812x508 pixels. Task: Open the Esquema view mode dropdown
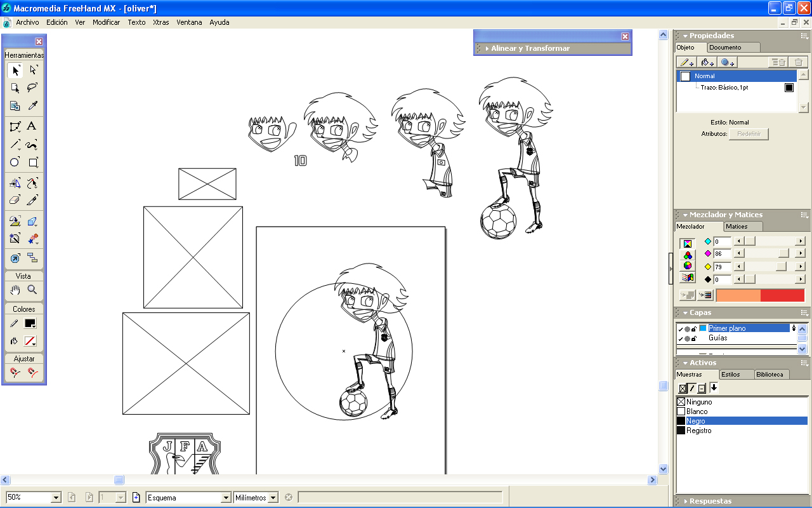click(x=226, y=498)
